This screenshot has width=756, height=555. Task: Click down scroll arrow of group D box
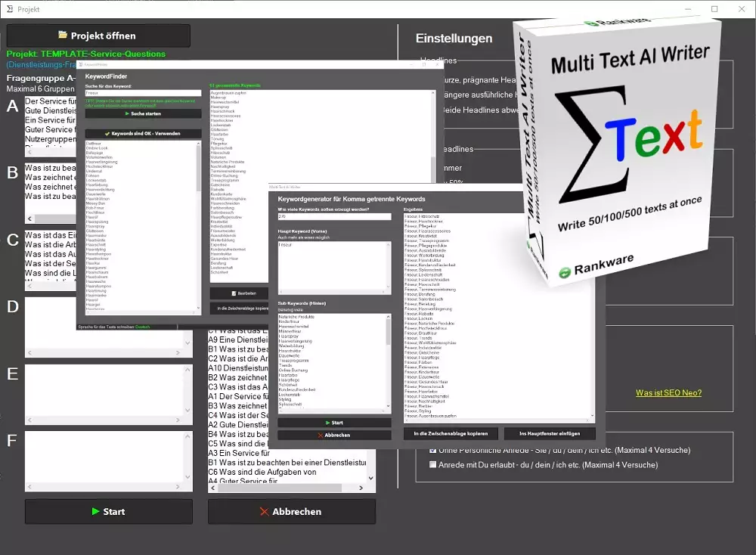(x=188, y=343)
